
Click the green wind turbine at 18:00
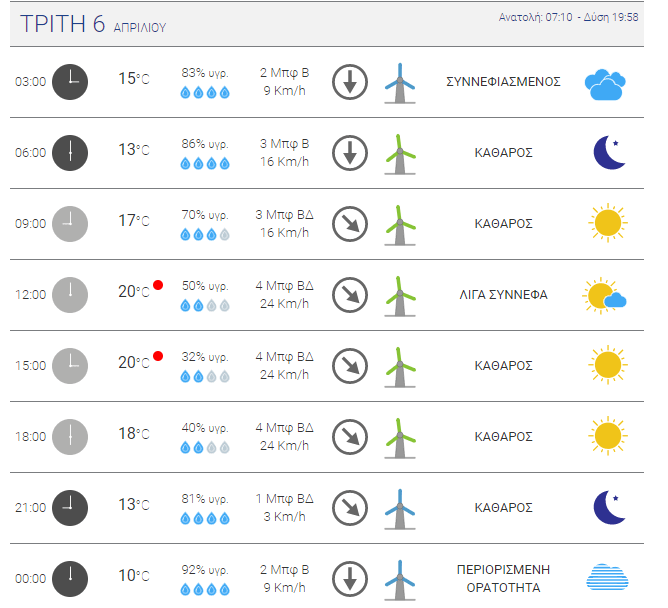(400, 438)
